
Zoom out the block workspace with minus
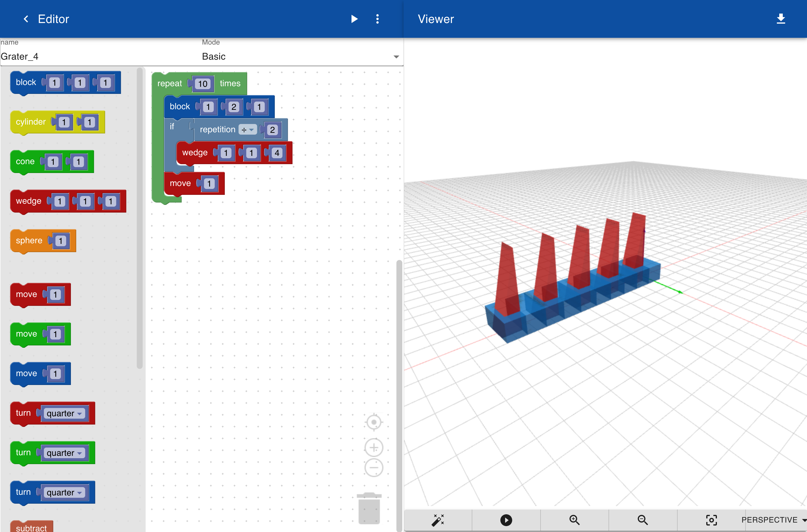pos(373,468)
